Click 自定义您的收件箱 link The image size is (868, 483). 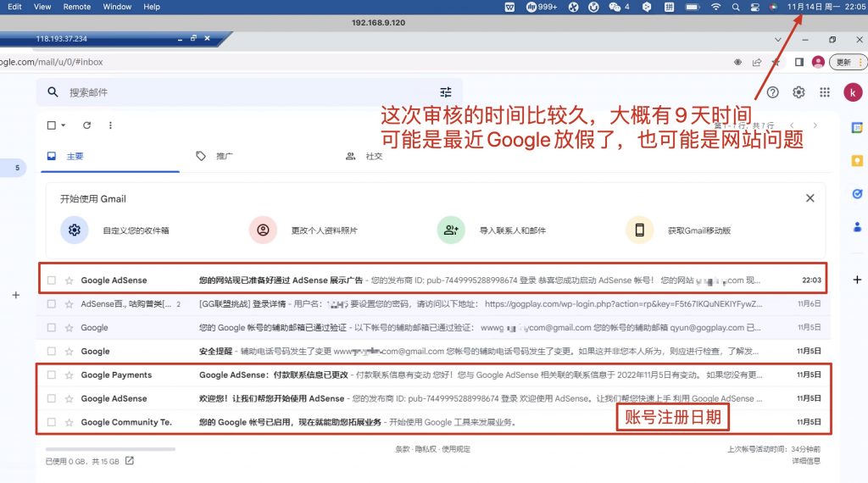point(136,230)
